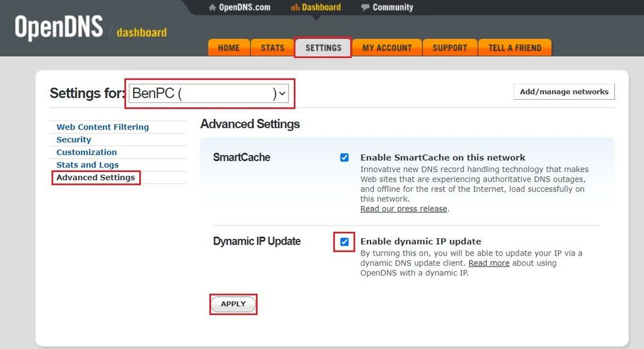
Task: Follow the Read our press release link
Action: (404, 209)
